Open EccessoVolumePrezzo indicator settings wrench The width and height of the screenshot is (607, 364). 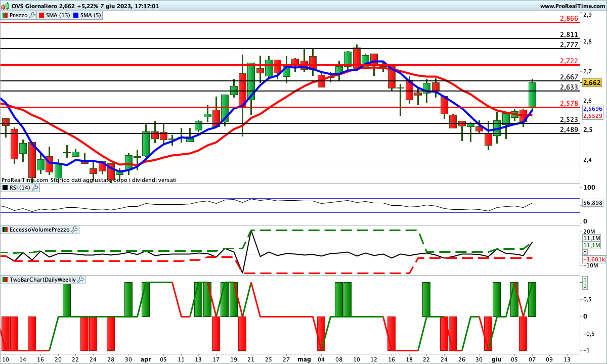pos(74,230)
